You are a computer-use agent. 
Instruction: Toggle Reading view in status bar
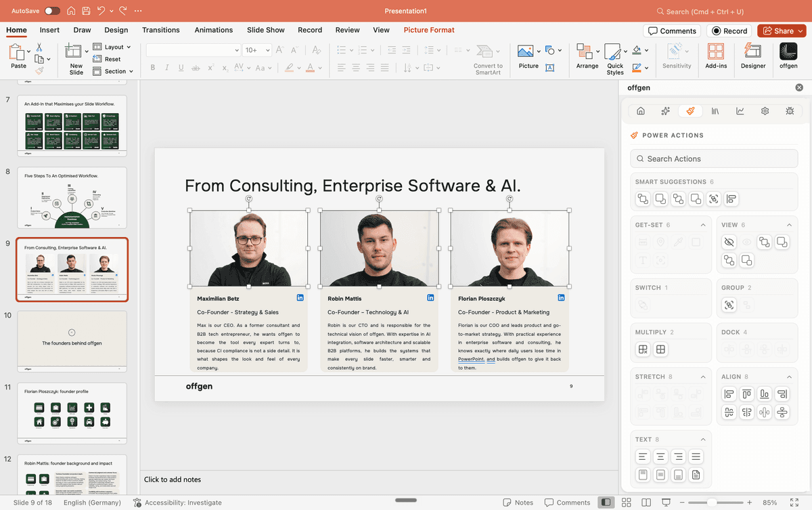tap(646, 503)
